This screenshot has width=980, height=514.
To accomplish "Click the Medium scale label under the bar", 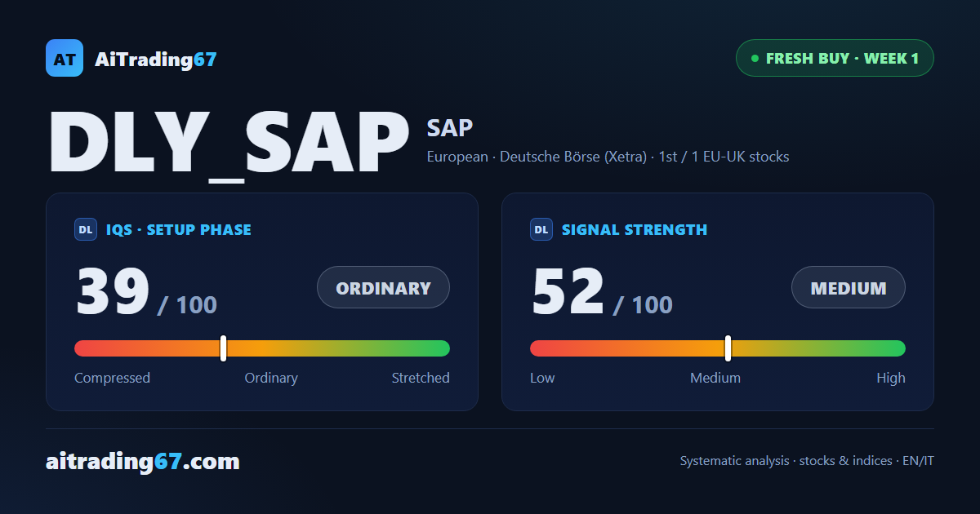I will [715, 378].
